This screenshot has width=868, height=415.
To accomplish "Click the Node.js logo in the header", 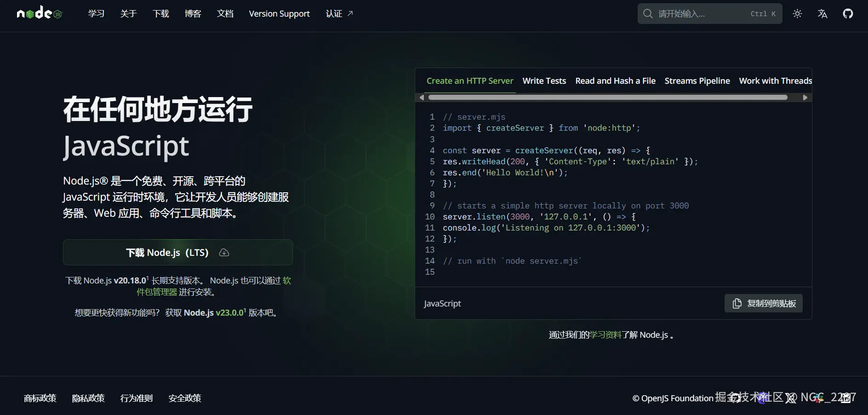I will [x=39, y=13].
